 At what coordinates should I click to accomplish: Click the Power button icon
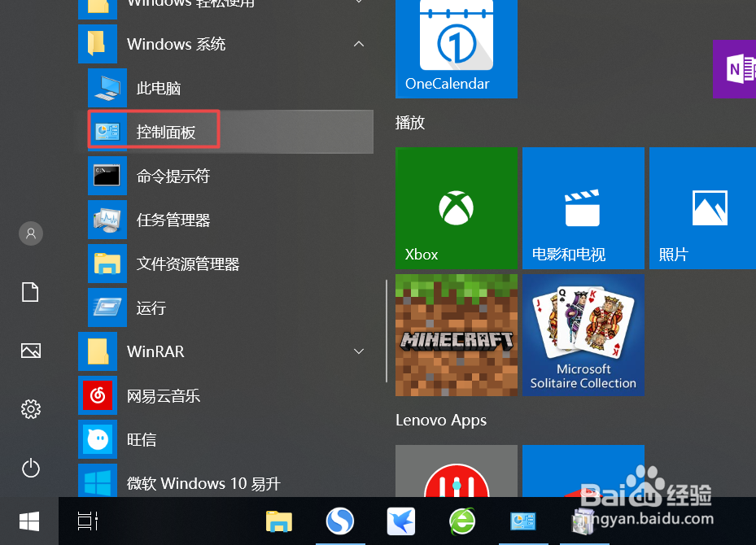pos(31,468)
